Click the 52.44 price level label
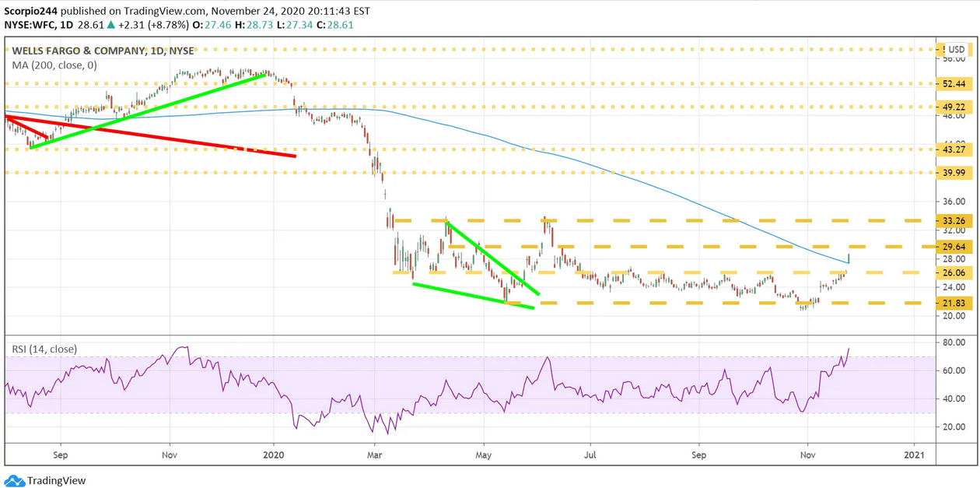980x488 pixels. pyautogui.click(x=954, y=83)
